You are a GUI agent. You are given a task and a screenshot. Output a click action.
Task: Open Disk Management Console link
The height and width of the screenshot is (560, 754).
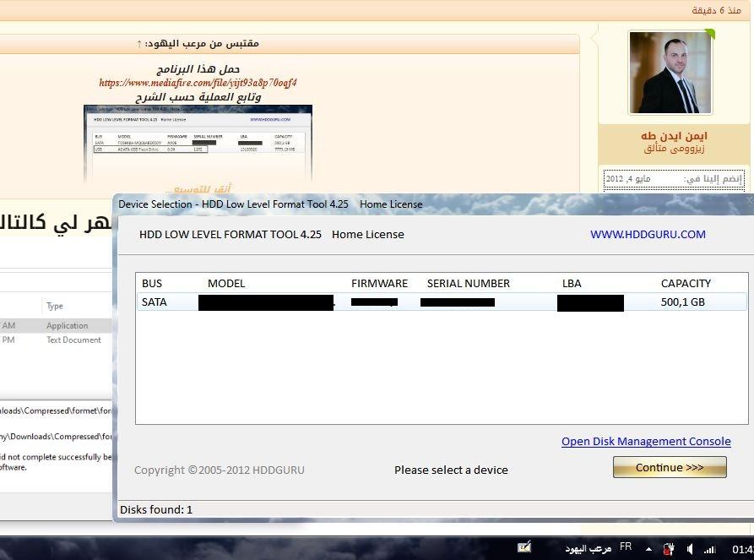[x=646, y=441]
